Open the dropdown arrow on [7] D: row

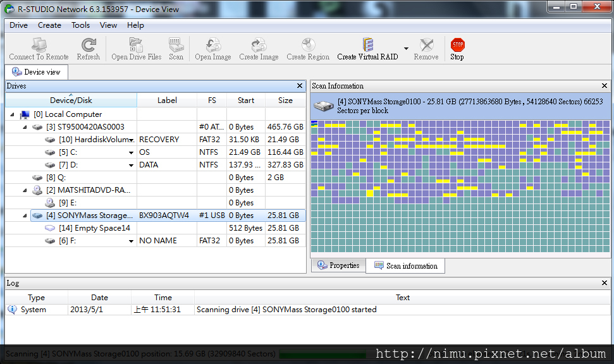(131, 165)
